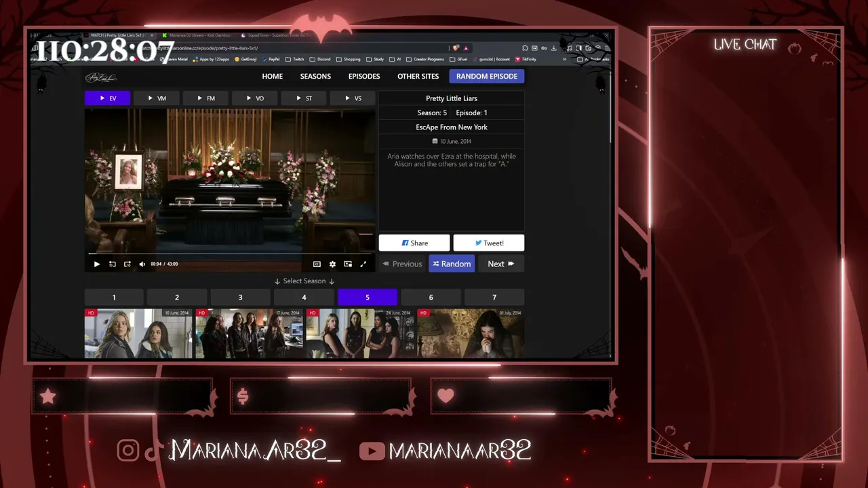
Task: Open the 10 June, 2014 episode thumbnail
Action: click(138, 333)
